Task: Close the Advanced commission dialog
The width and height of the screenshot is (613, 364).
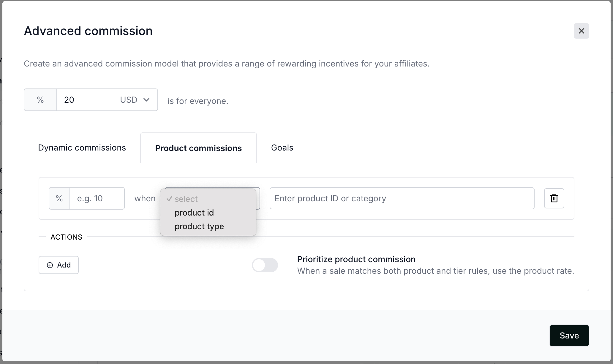Action: (581, 31)
